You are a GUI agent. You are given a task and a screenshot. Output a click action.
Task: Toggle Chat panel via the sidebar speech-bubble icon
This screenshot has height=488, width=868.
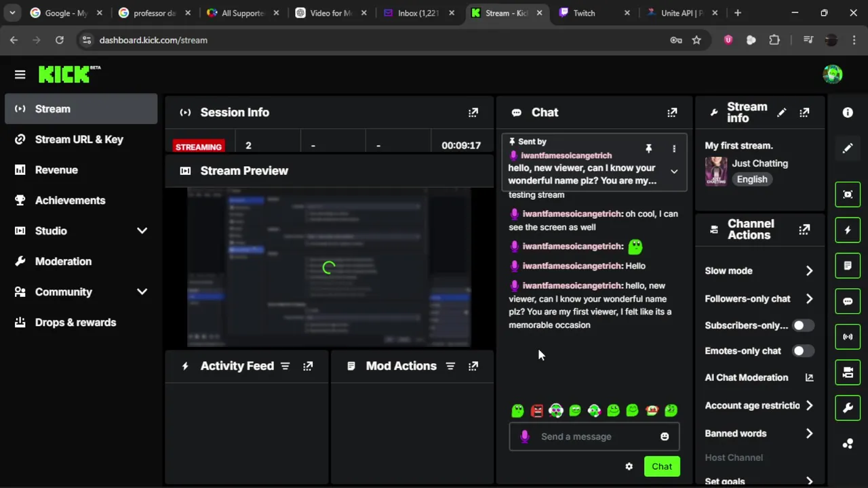pyautogui.click(x=848, y=302)
